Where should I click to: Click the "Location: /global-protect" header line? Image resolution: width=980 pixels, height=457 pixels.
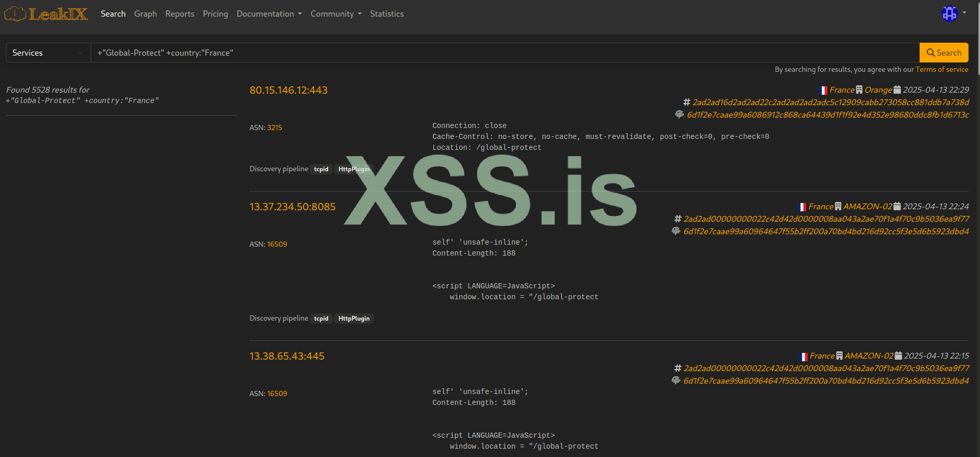(487, 147)
